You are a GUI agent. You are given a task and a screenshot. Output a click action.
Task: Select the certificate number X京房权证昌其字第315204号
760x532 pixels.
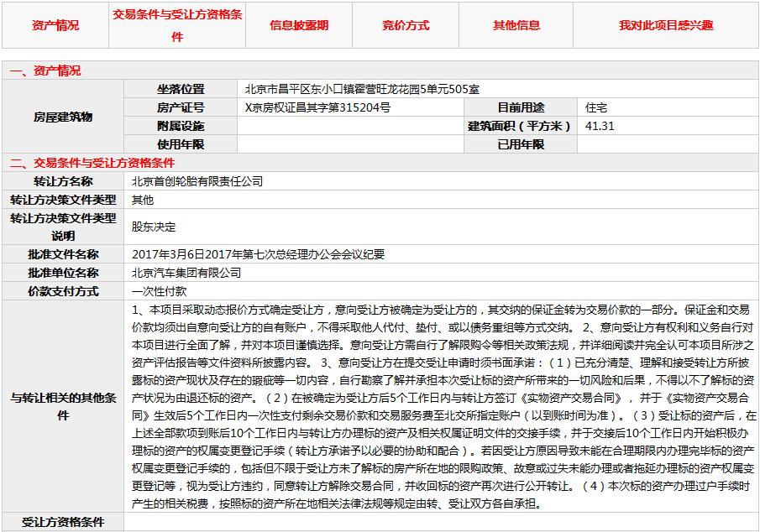317,107
